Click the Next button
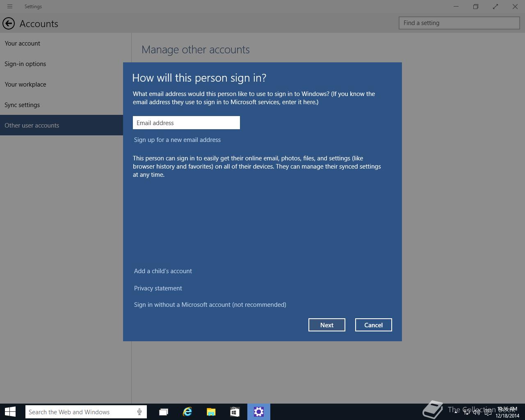Image resolution: width=525 pixels, height=420 pixels. click(327, 325)
